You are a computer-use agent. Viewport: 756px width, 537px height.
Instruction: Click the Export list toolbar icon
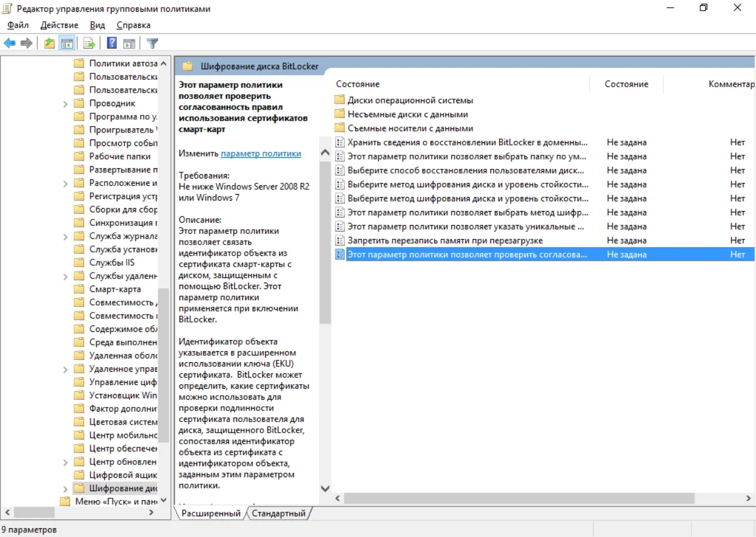(89, 43)
